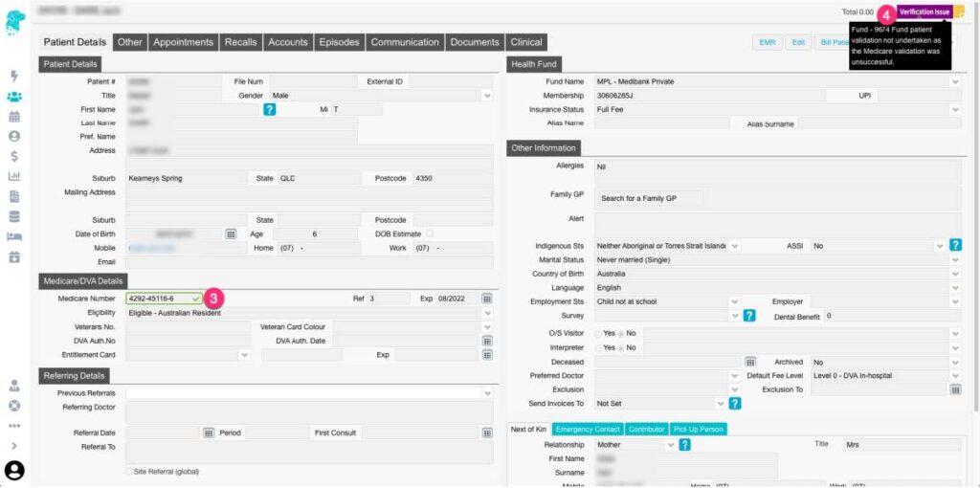Click the Pick Up Person tab

point(699,430)
